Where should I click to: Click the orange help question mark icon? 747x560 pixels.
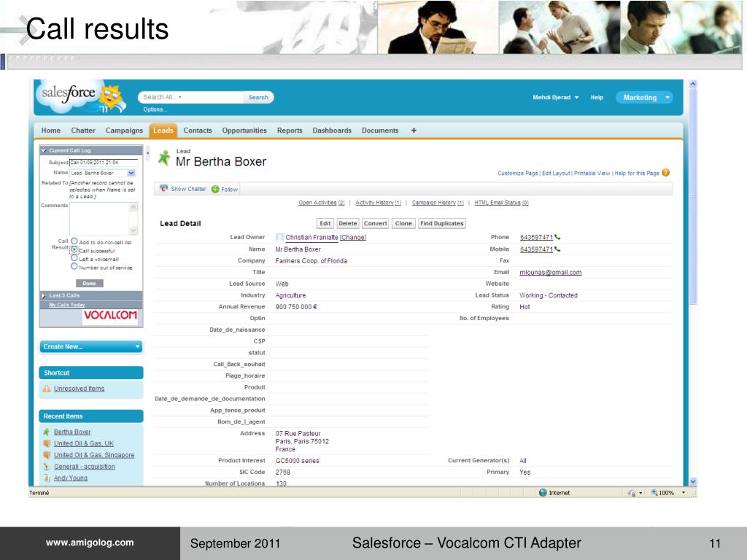tap(665, 173)
